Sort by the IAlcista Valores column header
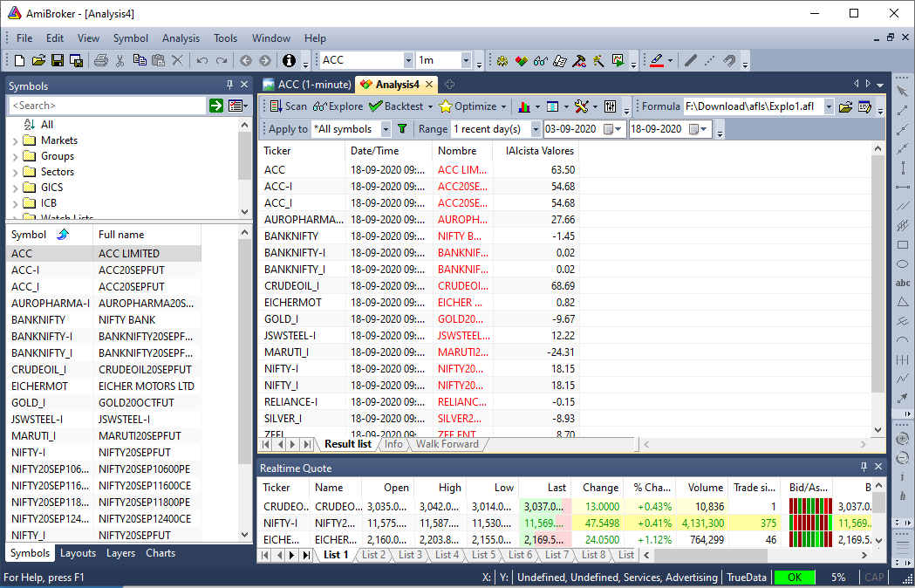The image size is (915, 588). click(536, 151)
